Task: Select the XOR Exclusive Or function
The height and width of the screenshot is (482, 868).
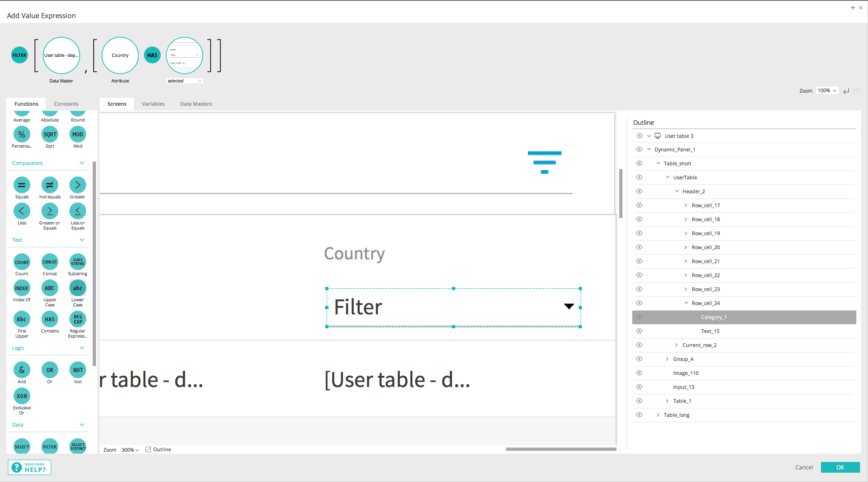Action: click(21, 396)
